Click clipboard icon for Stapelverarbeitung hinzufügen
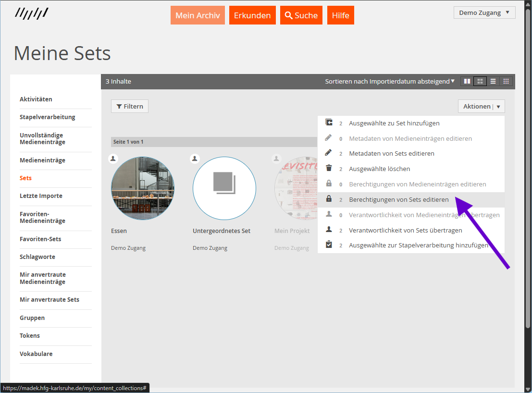The width and height of the screenshot is (532, 393). [329, 245]
